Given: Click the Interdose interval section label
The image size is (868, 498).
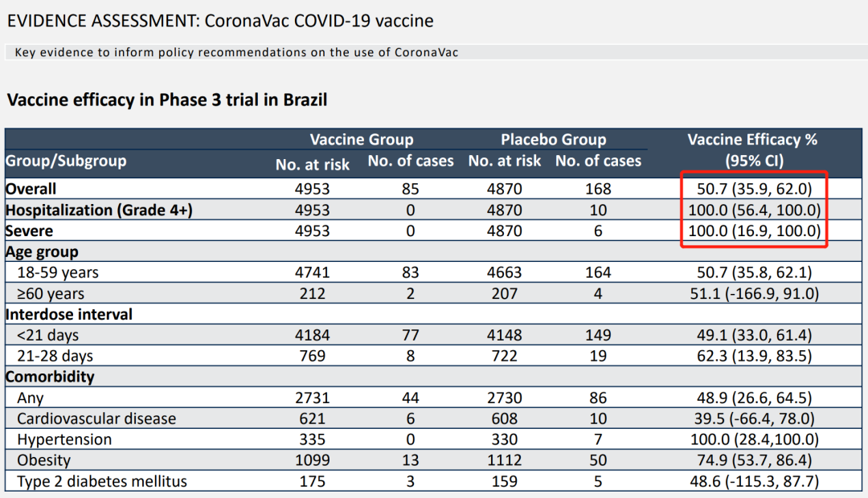Looking at the screenshot, I should pos(69,314).
